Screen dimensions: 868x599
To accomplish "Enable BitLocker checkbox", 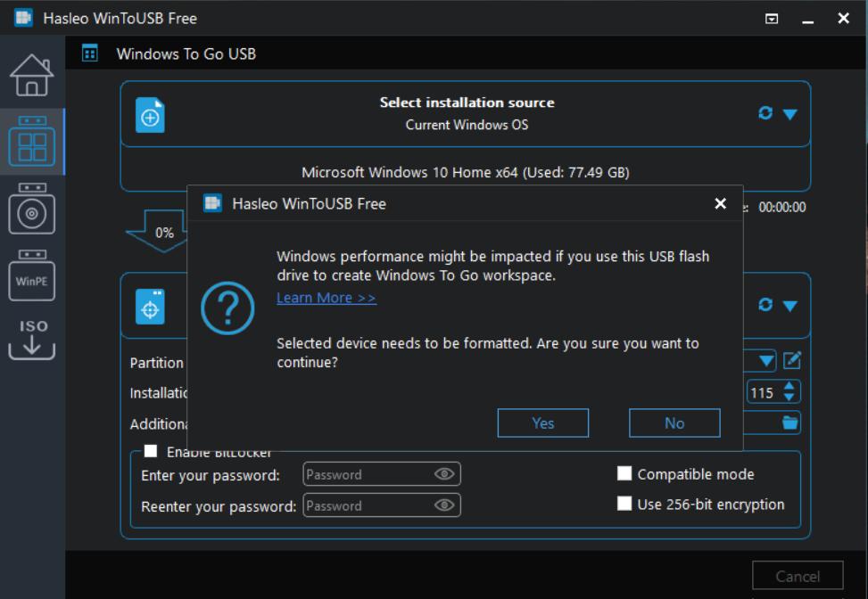I will point(151,451).
